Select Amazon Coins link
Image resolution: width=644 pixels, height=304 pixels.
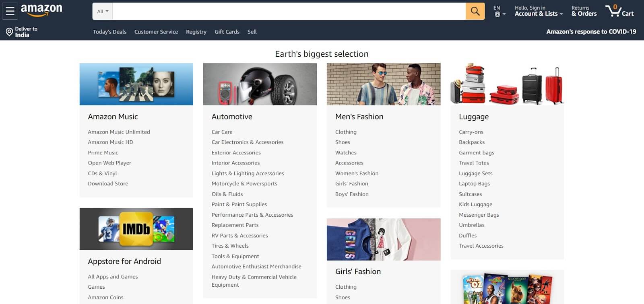[x=106, y=298]
